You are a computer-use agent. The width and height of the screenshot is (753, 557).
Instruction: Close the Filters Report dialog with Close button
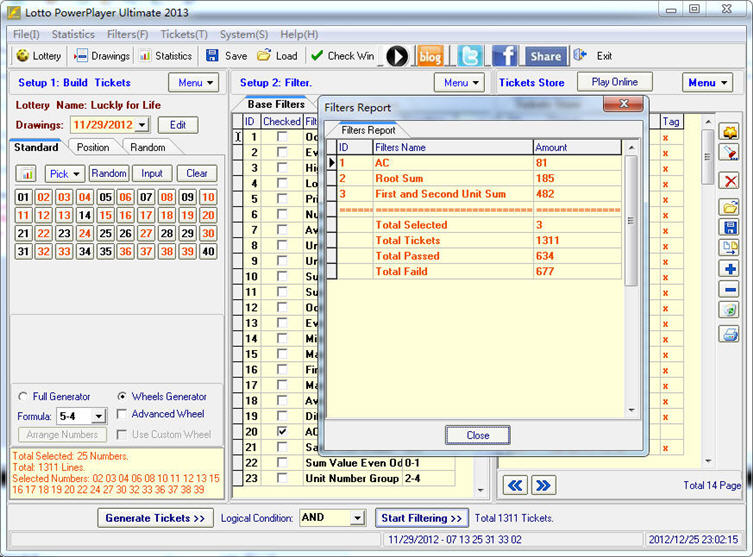coord(478,435)
